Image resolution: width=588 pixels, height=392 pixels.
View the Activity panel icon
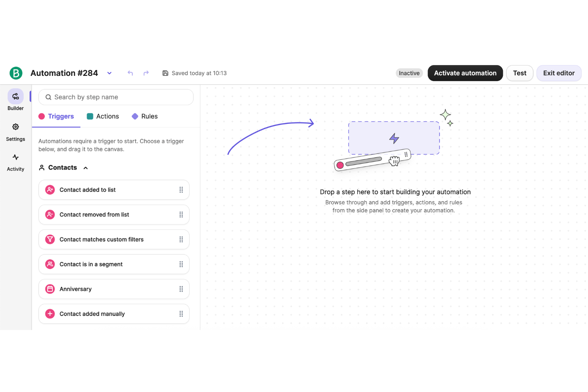pyautogui.click(x=15, y=157)
